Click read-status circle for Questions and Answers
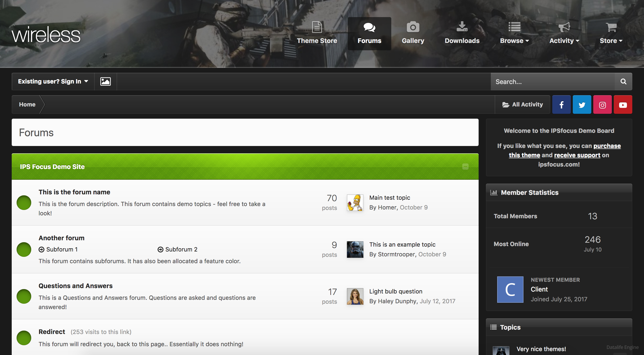The image size is (644, 355). pos(24,296)
